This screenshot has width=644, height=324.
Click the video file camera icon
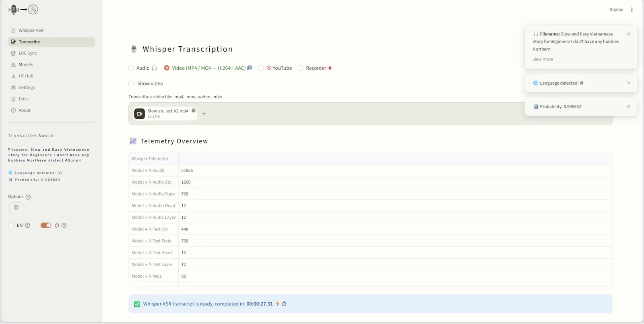[139, 114]
